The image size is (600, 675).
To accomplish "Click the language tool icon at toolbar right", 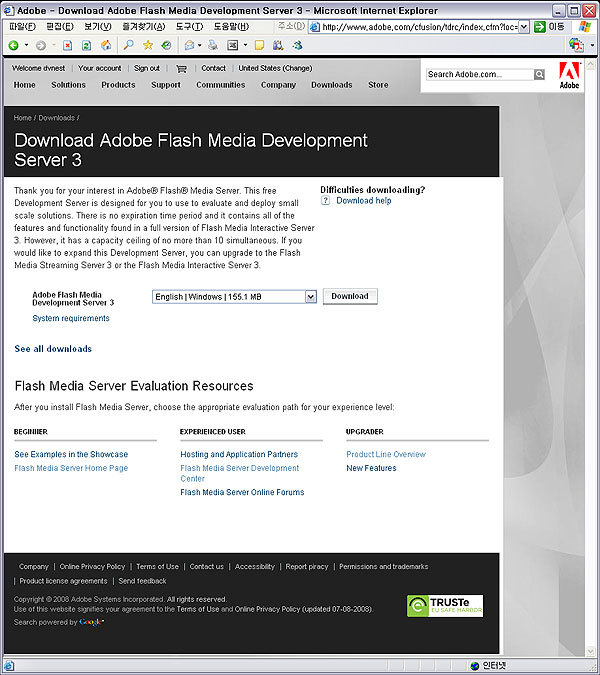I will click(x=576, y=44).
